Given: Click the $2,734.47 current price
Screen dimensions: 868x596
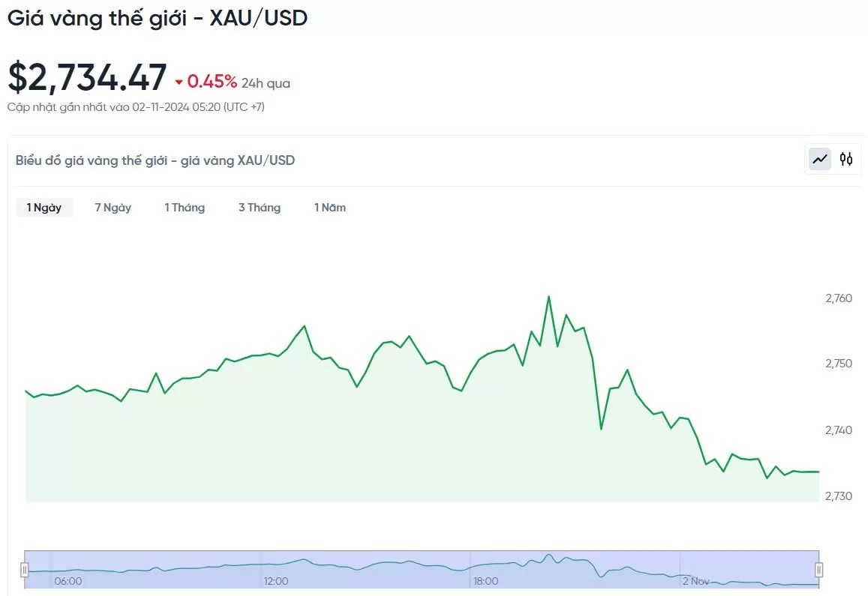Looking at the screenshot, I should pyautogui.click(x=87, y=77).
